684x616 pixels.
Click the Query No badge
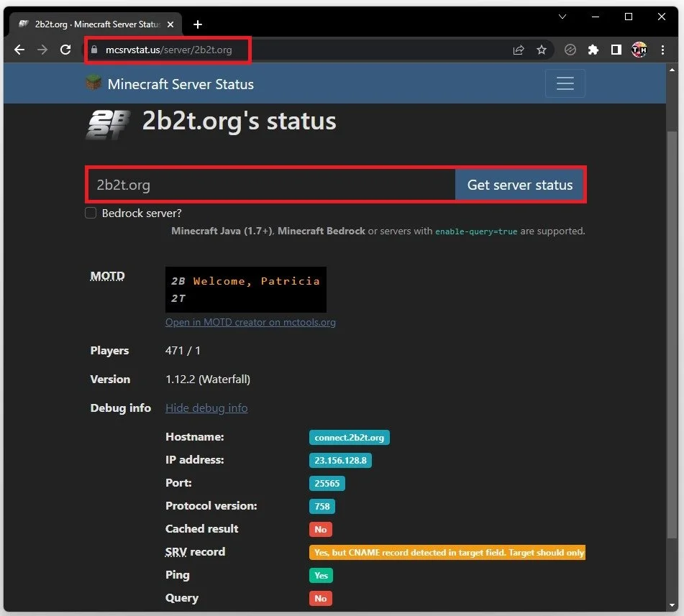[x=321, y=599]
